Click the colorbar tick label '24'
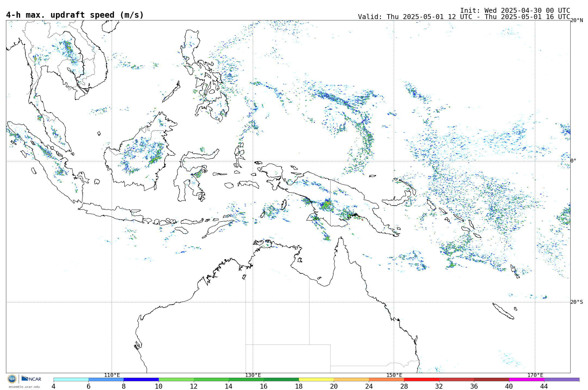 [369, 386]
